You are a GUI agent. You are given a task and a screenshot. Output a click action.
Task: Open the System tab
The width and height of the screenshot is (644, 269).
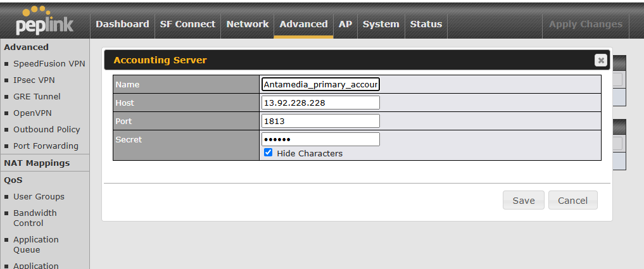[x=381, y=24]
